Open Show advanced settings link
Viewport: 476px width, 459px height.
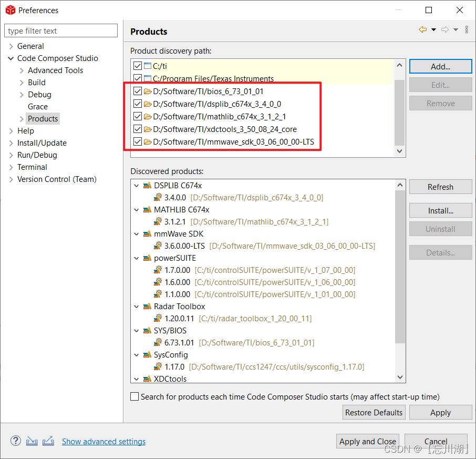tap(104, 441)
